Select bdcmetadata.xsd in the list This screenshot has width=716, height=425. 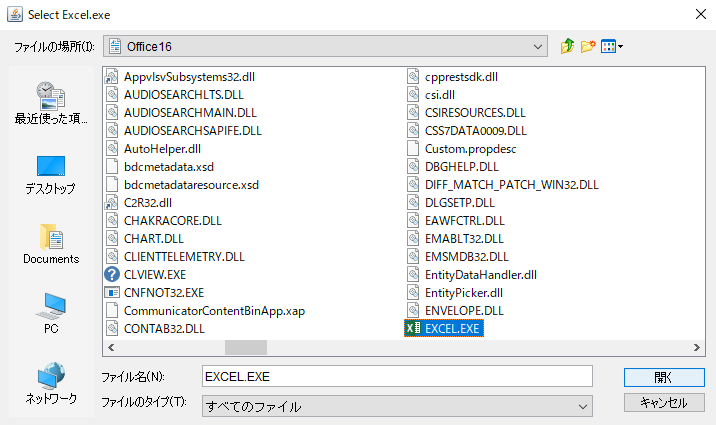[169, 166]
